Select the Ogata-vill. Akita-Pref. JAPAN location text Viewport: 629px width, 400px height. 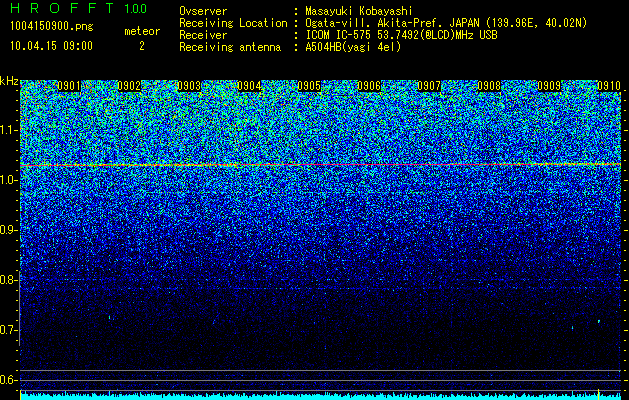click(446, 23)
